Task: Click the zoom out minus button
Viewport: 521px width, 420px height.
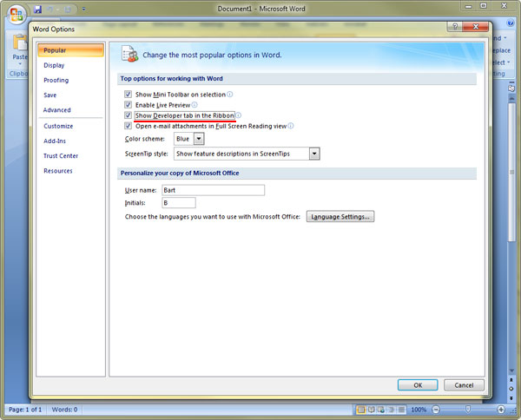Action: pyautogui.click(x=436, y=410)
